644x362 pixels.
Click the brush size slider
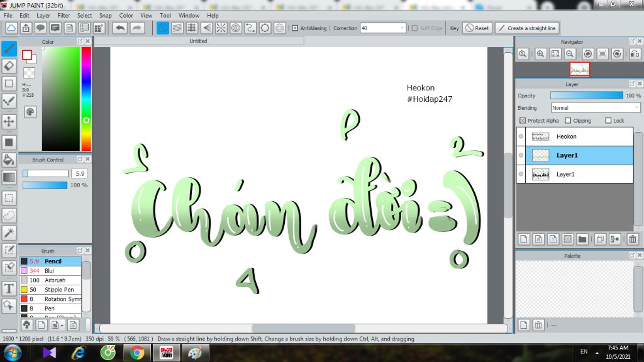(x=45, y=173)
